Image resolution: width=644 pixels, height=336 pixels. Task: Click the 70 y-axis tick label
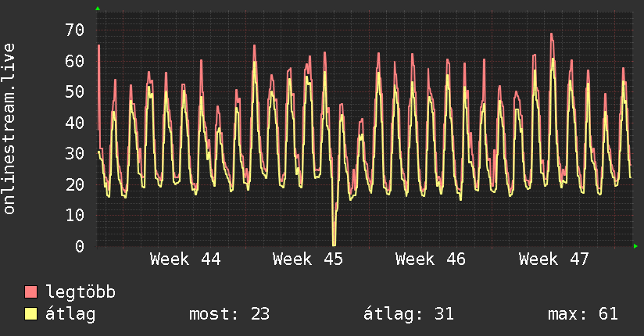(x=75, y=30)
